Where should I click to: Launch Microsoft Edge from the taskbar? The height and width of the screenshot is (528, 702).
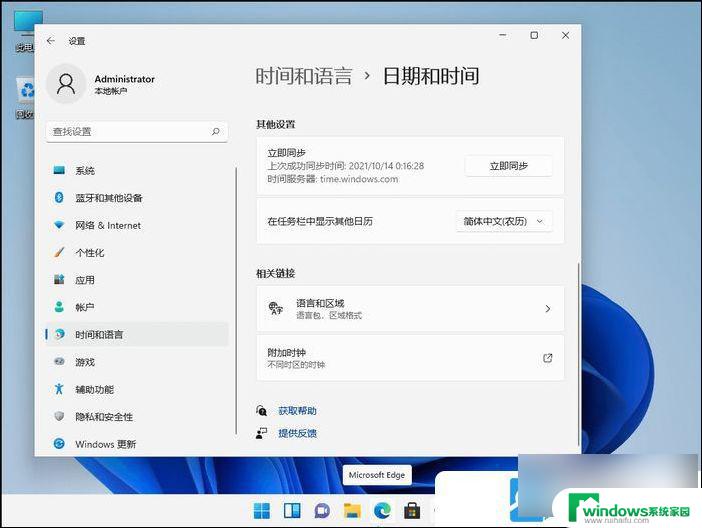point(382,511)
